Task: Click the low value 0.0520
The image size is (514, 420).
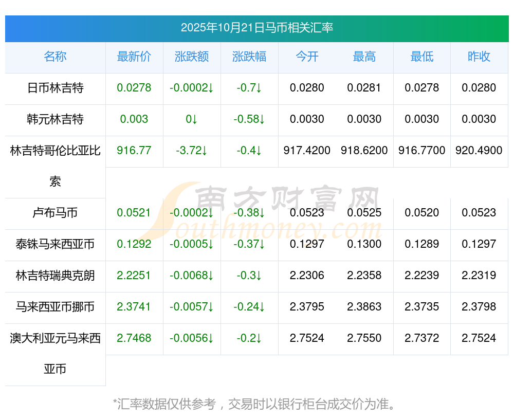Action: (422, 213)
